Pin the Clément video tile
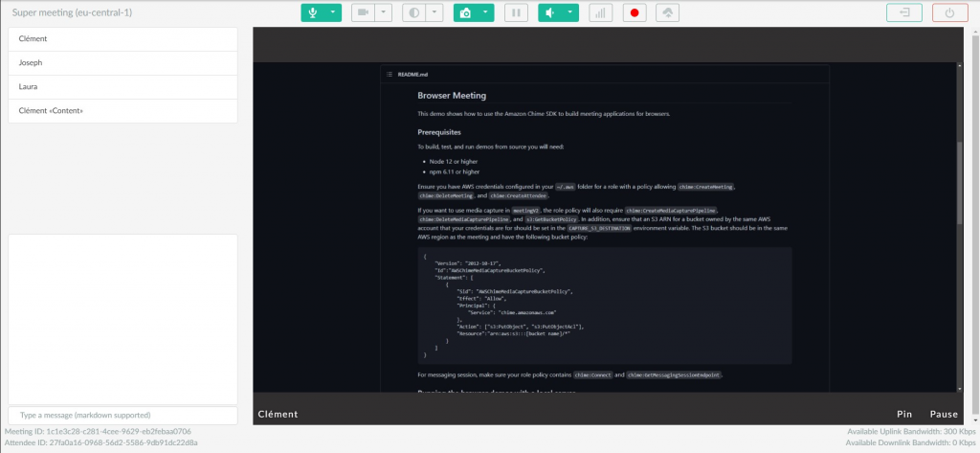The image size is (980, 453). (903, 415)
